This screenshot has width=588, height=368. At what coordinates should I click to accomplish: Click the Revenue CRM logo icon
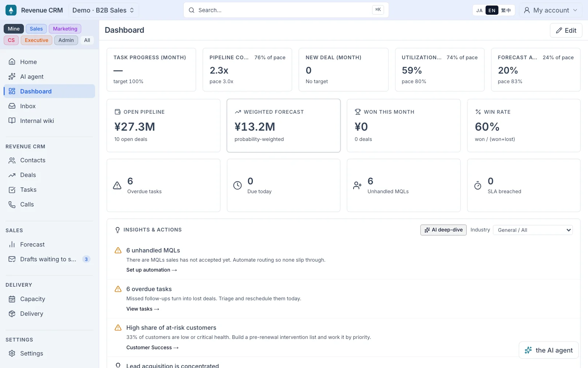(11, 10)
